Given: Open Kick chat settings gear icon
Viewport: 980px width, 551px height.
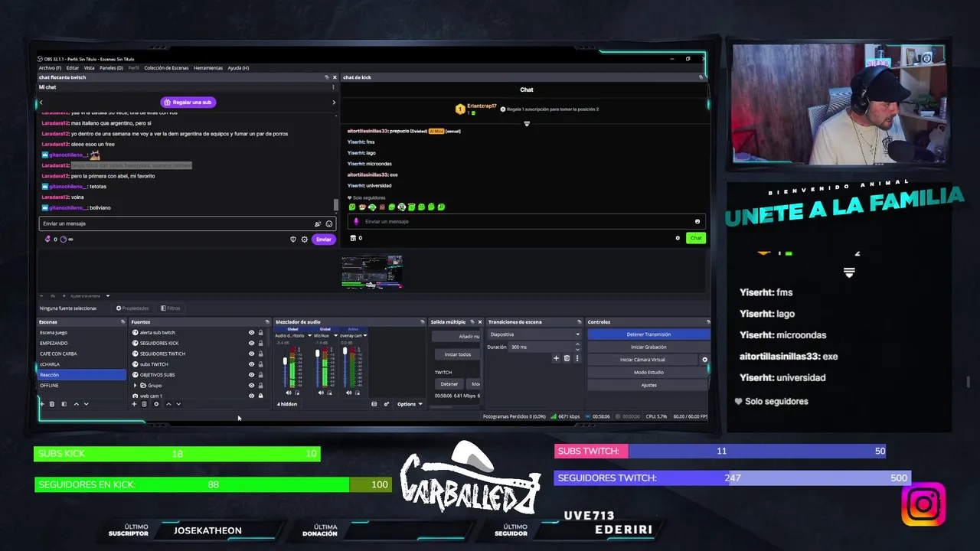Looking at the screenshot, I should pos(678,238).
